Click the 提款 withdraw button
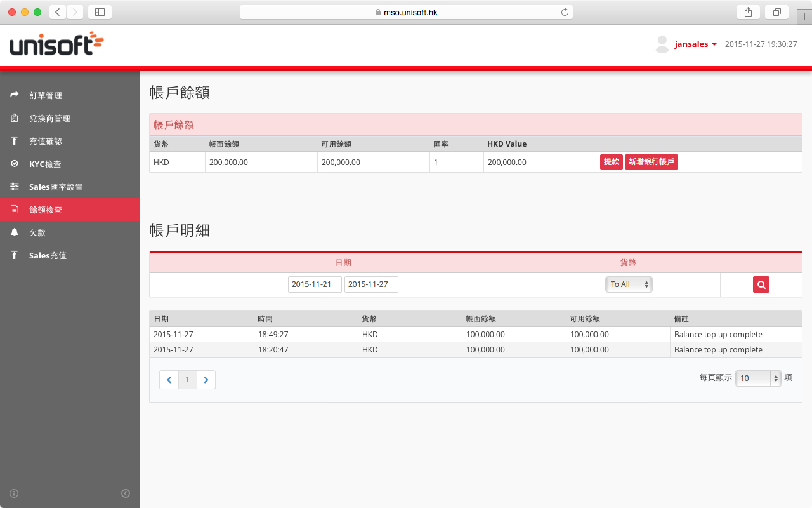Image resolution: width=812 pixels, height=508 pixels. click(x=612, y=162)
